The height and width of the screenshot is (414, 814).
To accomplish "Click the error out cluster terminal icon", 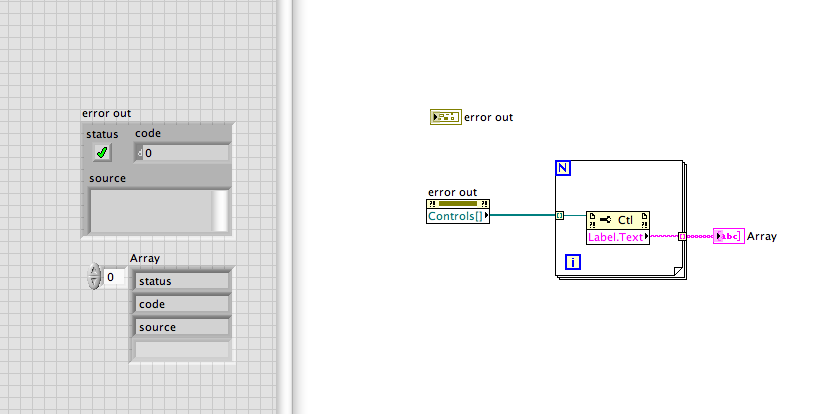I will 445,117.
